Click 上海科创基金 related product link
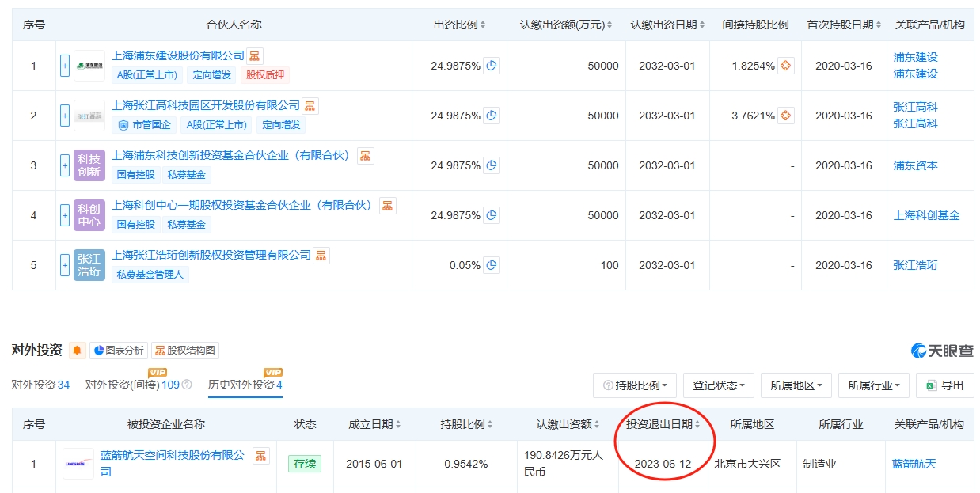The image size is (980, 493). coord(926,215)
